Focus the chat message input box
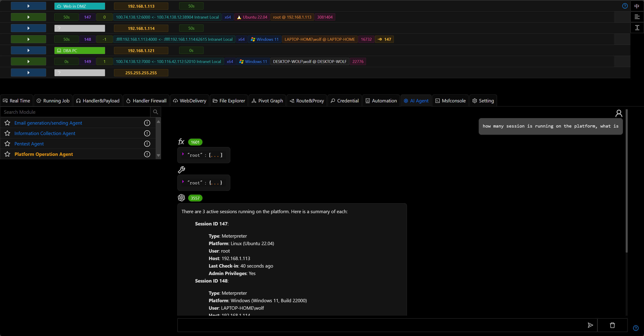 click(380, 325)
